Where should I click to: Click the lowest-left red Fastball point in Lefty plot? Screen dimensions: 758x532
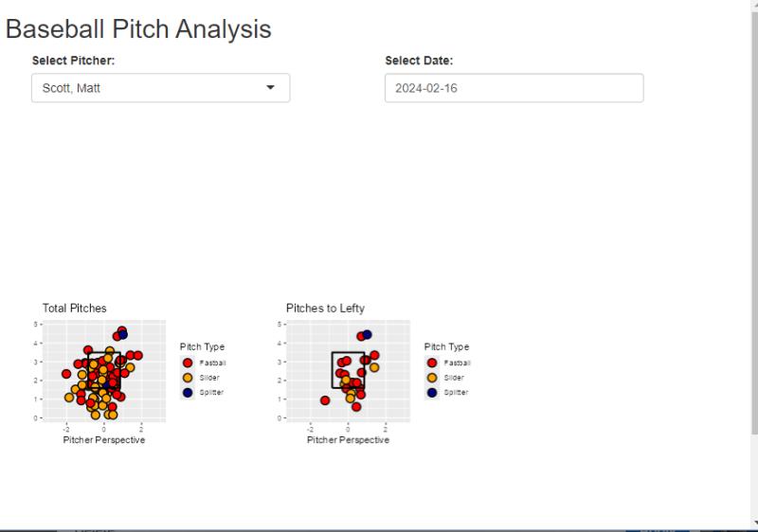point(325,400)
